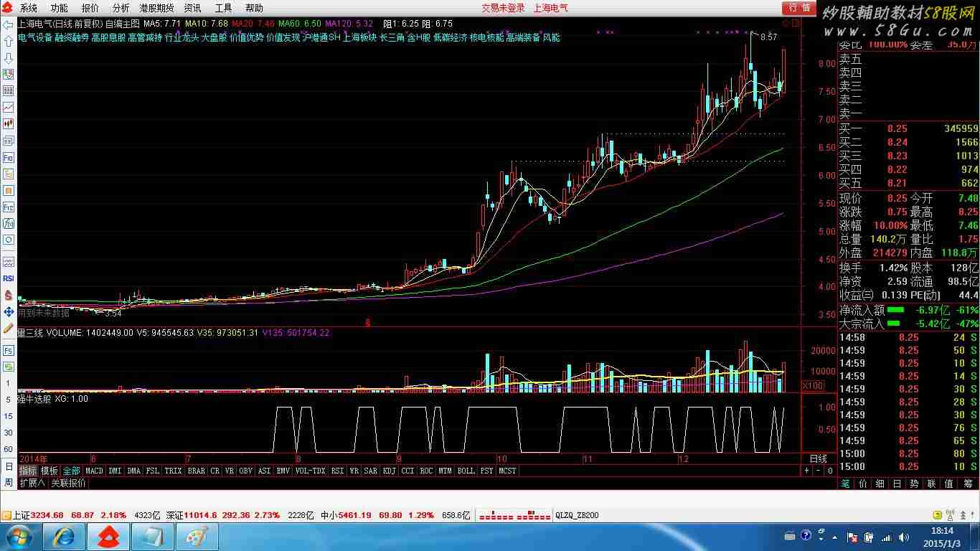Click the red S money sidebar icon
This screenshot has height=551, width=980.
9,295
